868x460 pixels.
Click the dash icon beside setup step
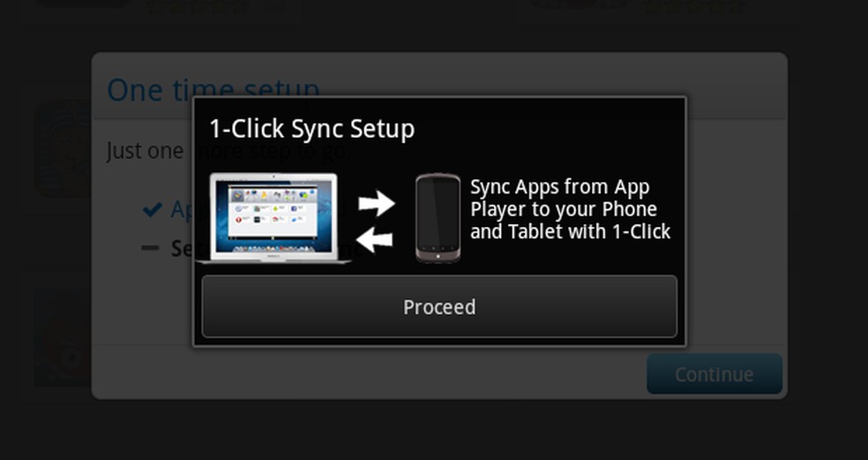[150, 248]
